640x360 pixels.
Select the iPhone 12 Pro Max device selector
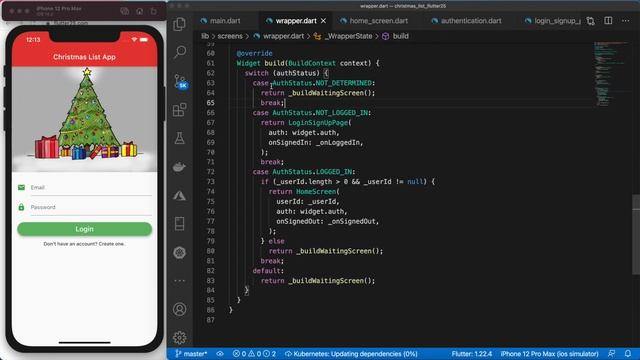(x=549, y=354)
